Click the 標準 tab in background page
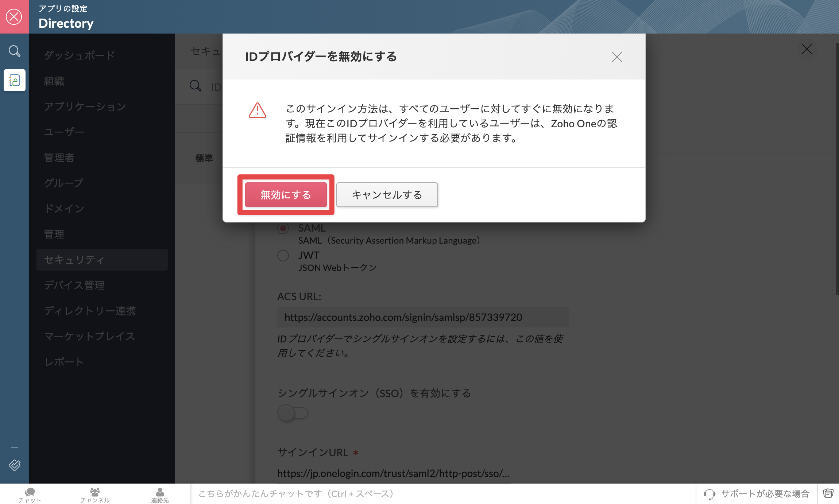Screen dimensions: 839x504 click(x=204, y=158)
